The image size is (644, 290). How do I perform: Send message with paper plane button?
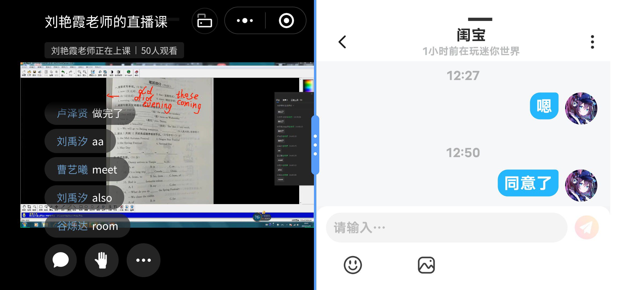tap(587, 227)
